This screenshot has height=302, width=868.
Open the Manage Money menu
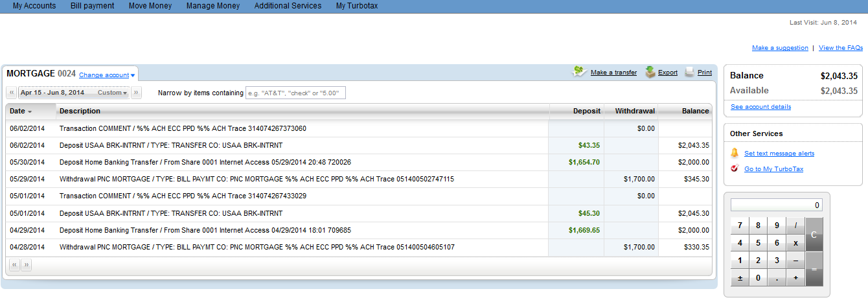pyautogui.click(x=213, y=6)
